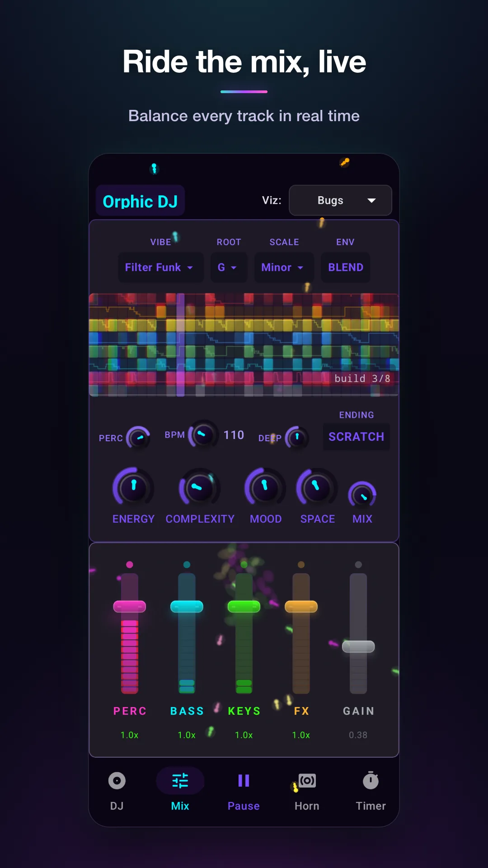This screenshot has height=868, width=488.
Task: Tap the Pause icon
Action: coord(244,781)
